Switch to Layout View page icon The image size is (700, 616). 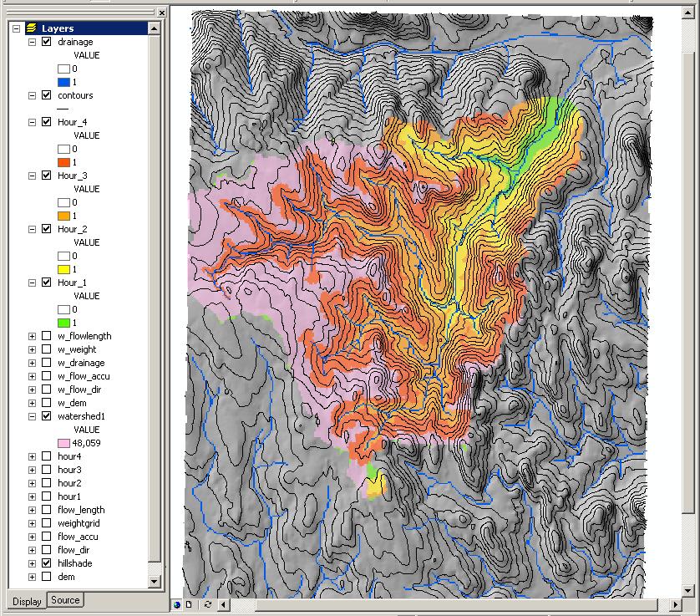[x=189, y=604]
